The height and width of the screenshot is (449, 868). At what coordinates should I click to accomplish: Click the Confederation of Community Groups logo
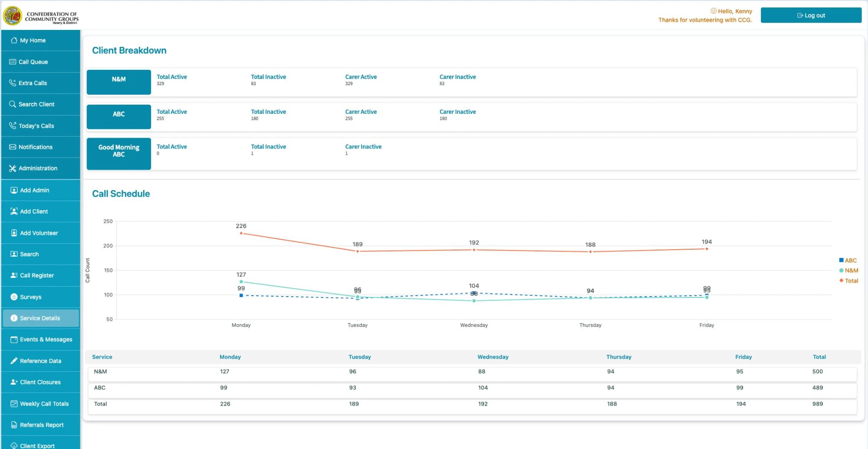tap(41, 16)
